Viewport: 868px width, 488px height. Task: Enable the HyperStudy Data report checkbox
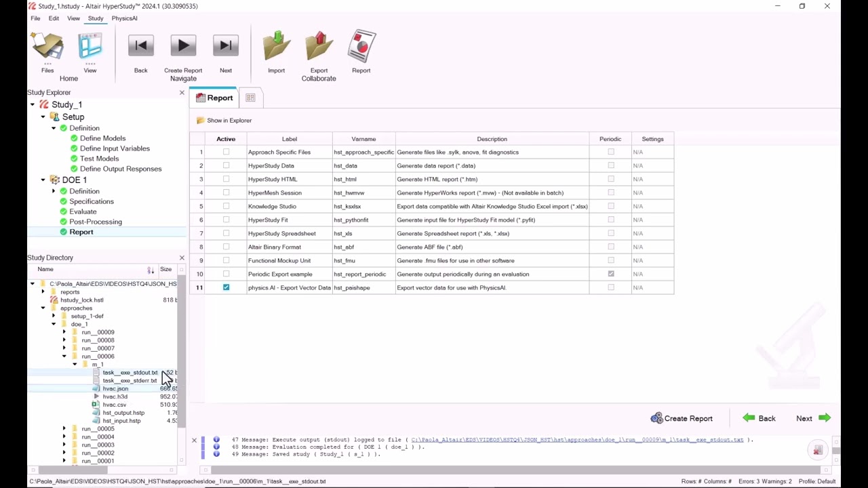coord(226,165)
